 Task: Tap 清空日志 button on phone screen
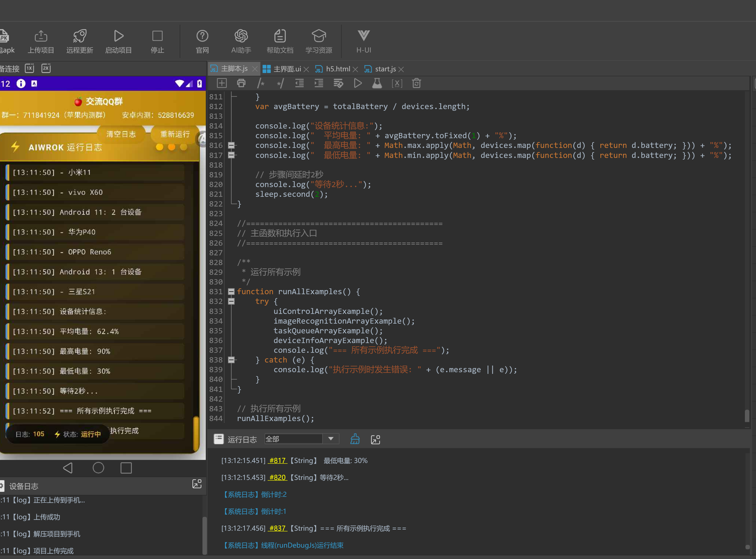pyautogui.click(x=121, y=134)
